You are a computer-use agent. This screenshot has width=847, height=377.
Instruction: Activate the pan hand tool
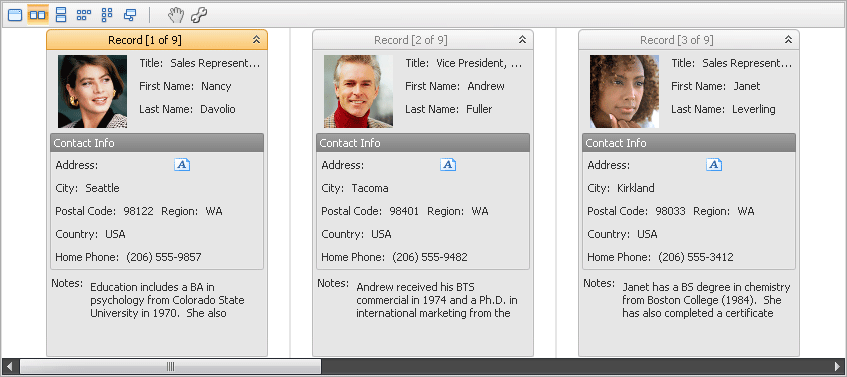(175, 15)
